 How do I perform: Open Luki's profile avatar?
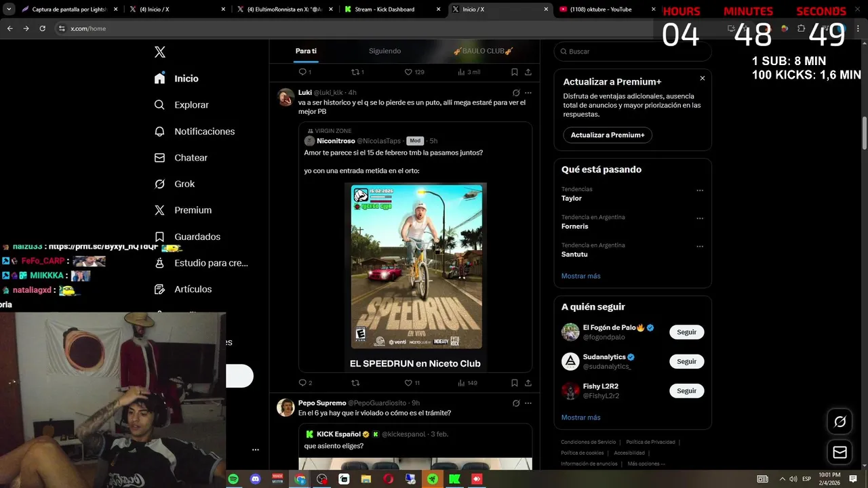pyautogui.click(x=285, y=97)
